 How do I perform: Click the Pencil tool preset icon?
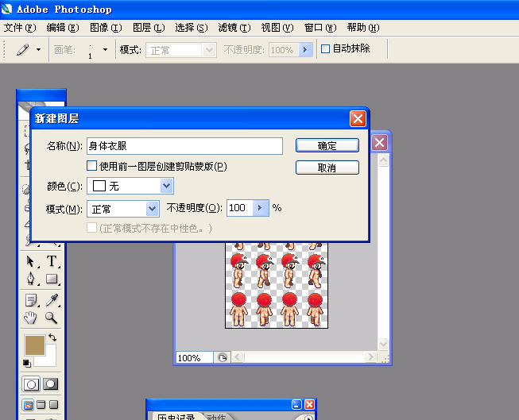point(23,50)
